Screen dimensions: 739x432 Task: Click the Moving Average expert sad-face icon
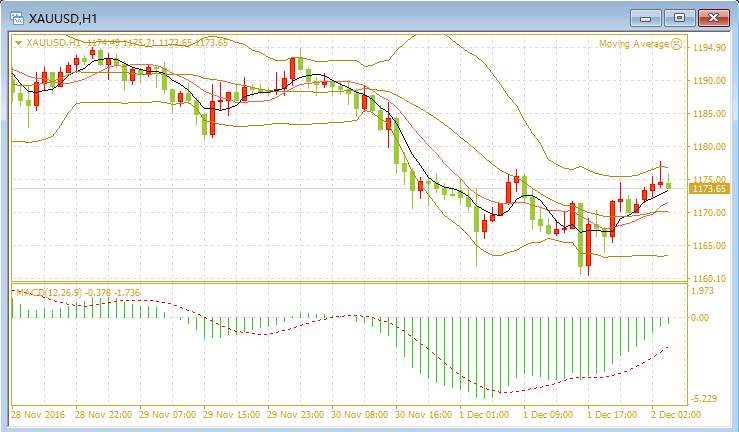pos(676,44)
